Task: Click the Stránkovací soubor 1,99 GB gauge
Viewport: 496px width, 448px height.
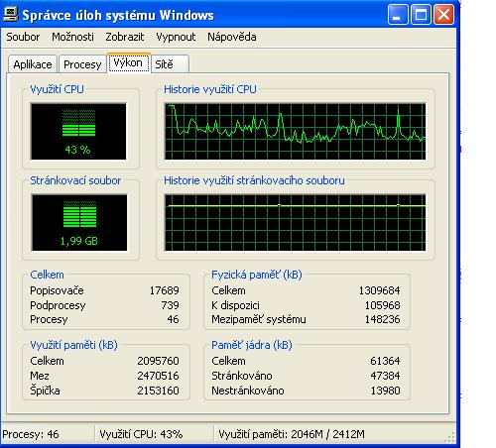Action: pyautogui.click(x=79, y=222)
